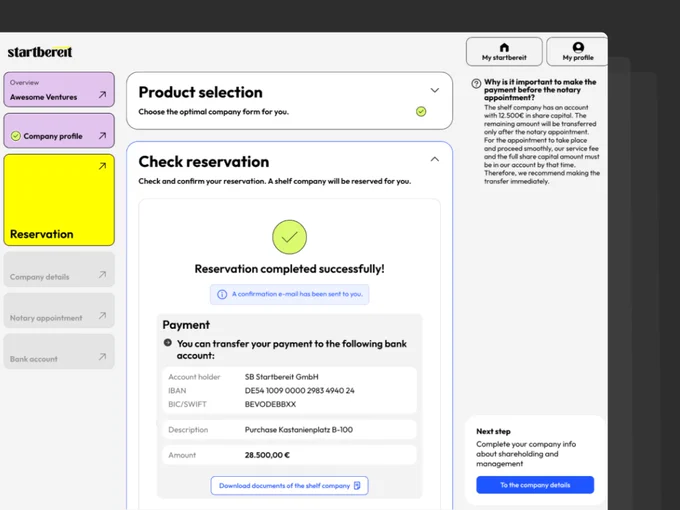Click the Product selection heading
Image resolution: width=680 pixels, height=510 pixels.
click(x=200, y=92)
